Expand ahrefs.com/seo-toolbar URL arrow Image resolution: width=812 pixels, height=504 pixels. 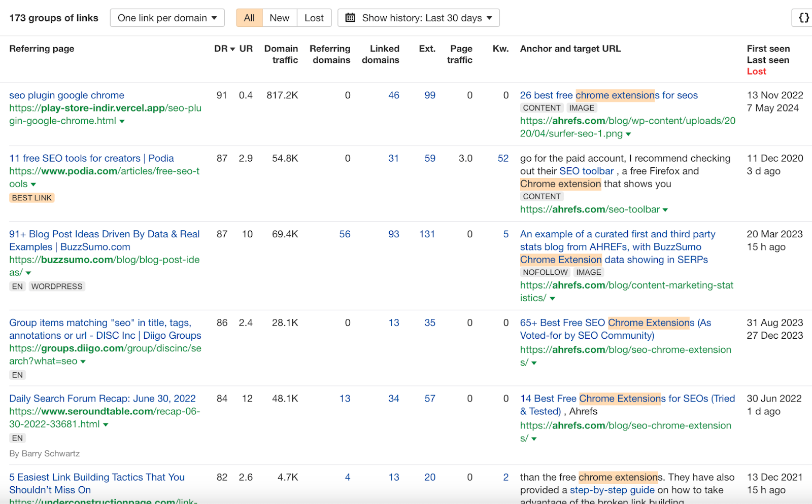(x=665, y=210)
